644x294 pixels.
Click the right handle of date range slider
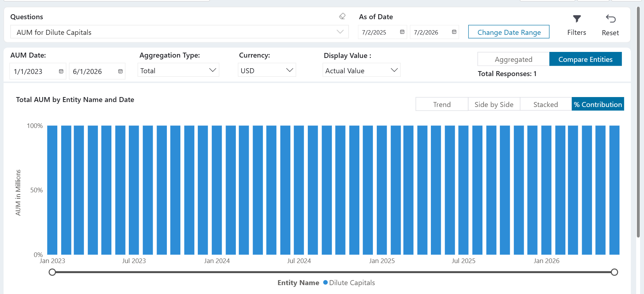coord(614,272)
